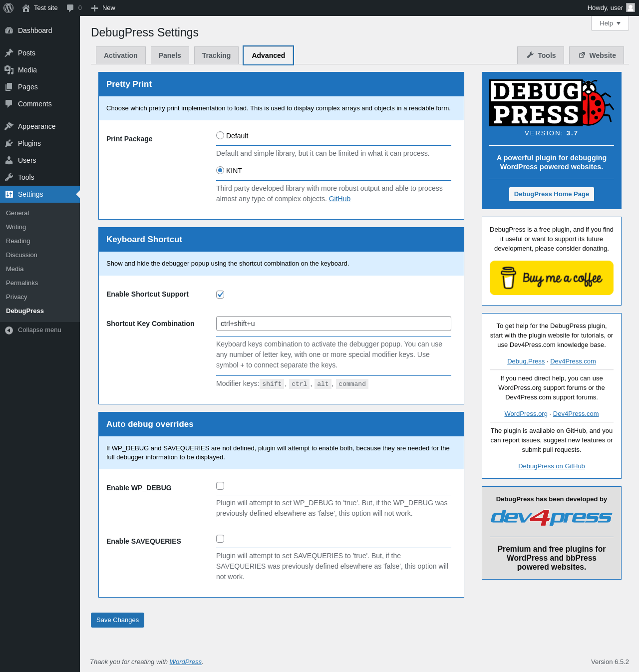
Task: Click the coffee cup icon
Action: 508,278
